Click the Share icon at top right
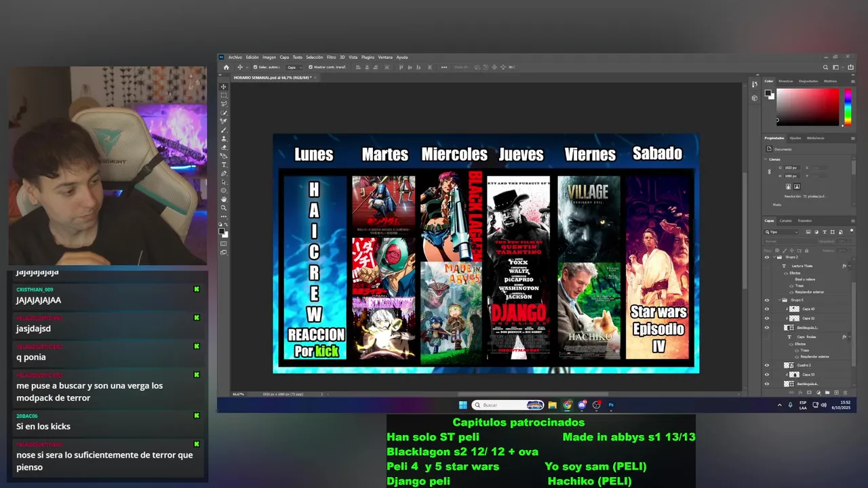This screenshot has width=868, height=488. click(x=850, y=67)
